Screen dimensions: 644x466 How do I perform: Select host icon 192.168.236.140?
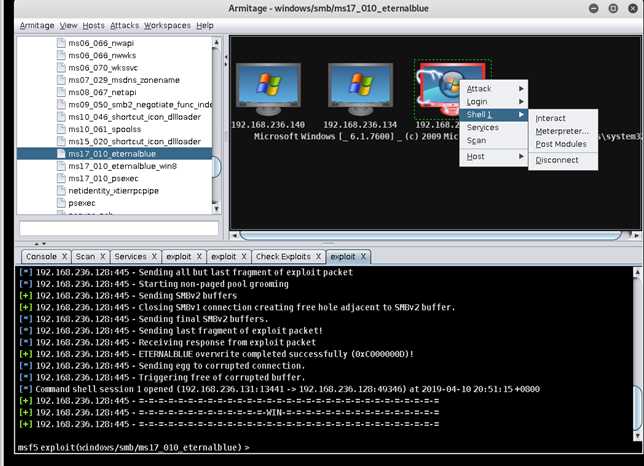click(268, 89)
